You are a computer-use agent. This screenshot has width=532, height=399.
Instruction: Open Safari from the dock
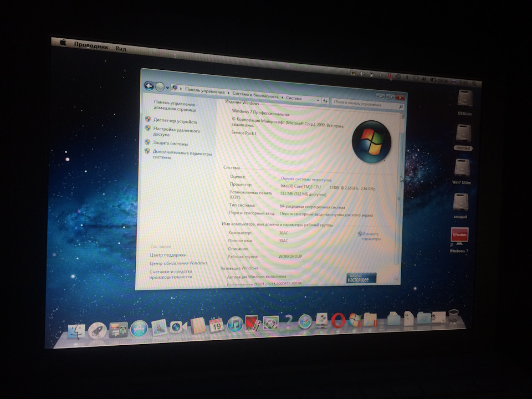pyautogui.click(x=305, y=321)
